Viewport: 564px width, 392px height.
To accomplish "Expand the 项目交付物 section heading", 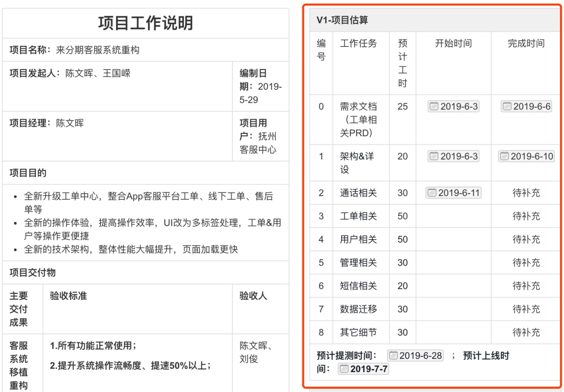I will pyautogui.click(x=32, y=272).
